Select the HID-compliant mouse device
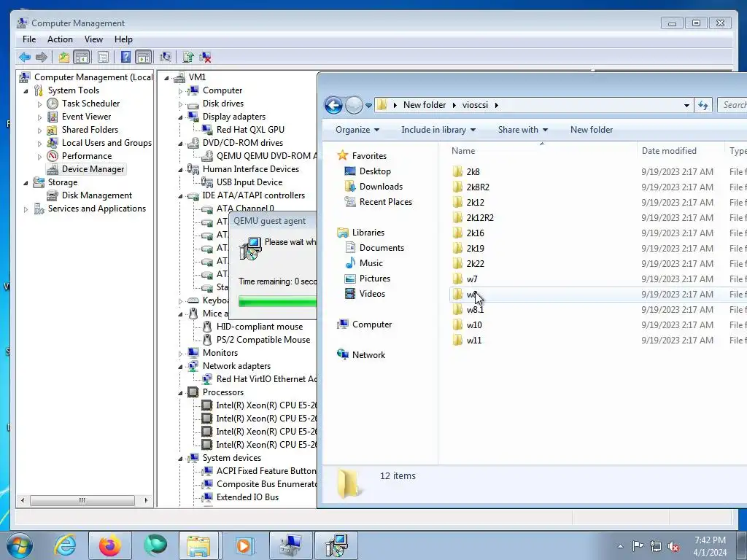 click(x=260, y=327)
